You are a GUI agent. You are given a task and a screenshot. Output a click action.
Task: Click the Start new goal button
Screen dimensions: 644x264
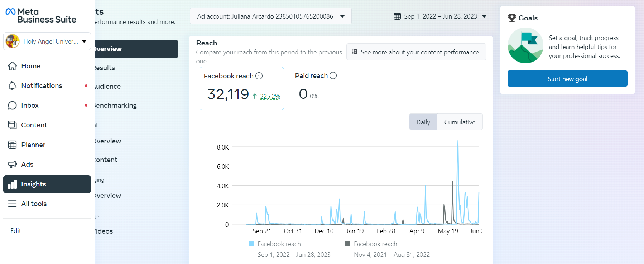point(567,79)
